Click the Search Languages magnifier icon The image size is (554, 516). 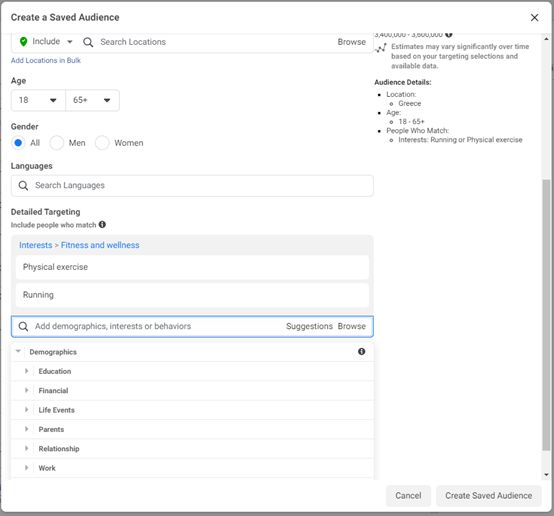click(x=23, y=186)
